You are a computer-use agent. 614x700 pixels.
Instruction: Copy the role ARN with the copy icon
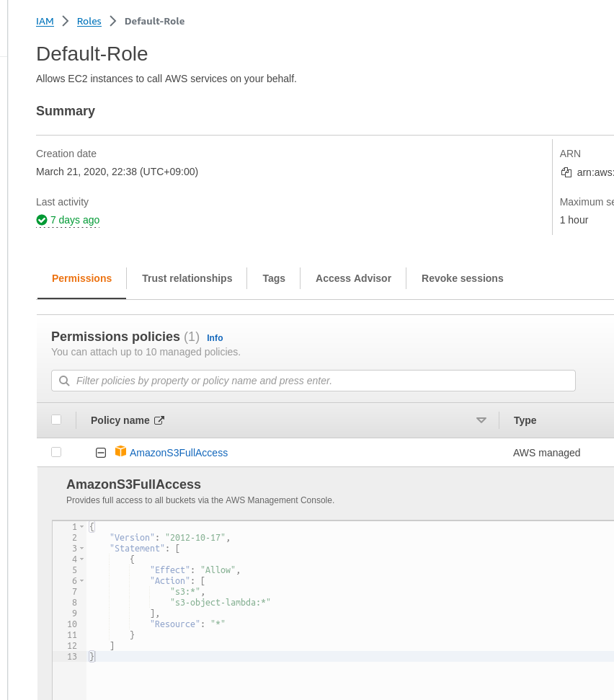pos(566,172)
